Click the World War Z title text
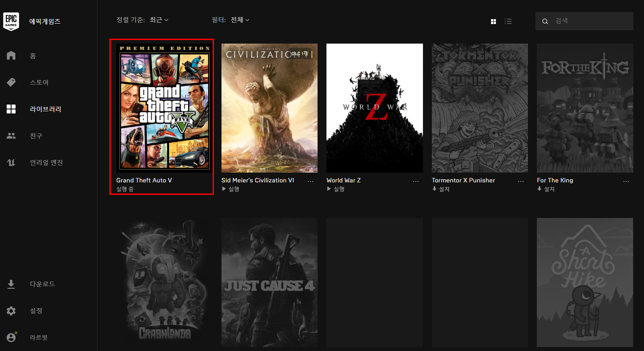This screenshot has height=351, width=644. click(x=344, y=180)
